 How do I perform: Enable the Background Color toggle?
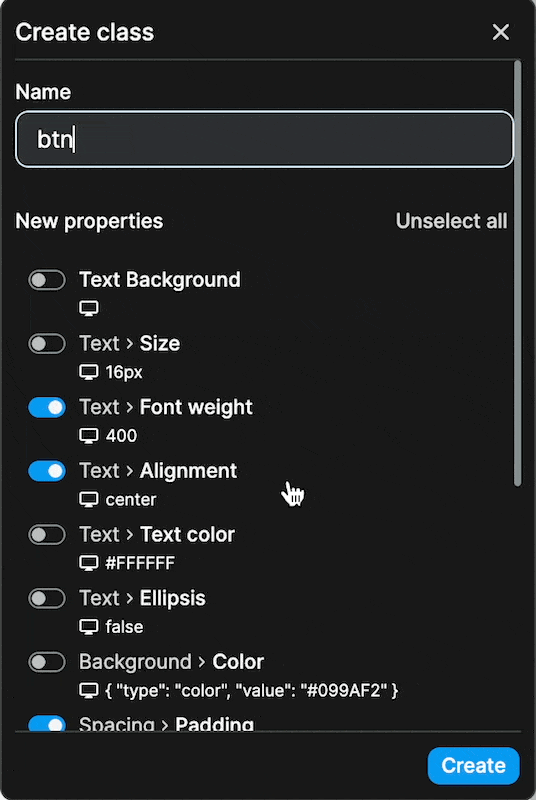tap(47, 662)
